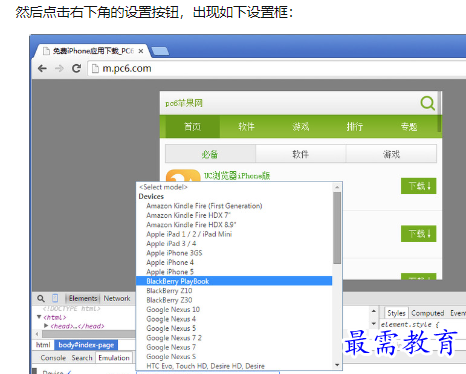Open the UC浏览器 iPhone版 link

[237, 176]
